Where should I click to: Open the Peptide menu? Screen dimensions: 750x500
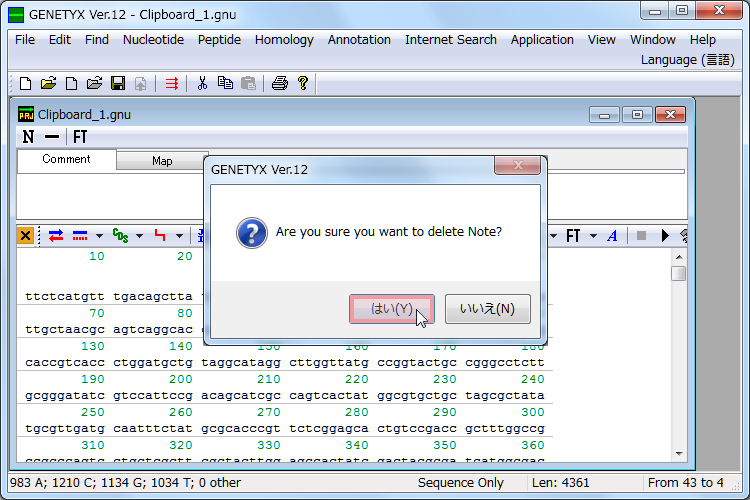(219, 40)
